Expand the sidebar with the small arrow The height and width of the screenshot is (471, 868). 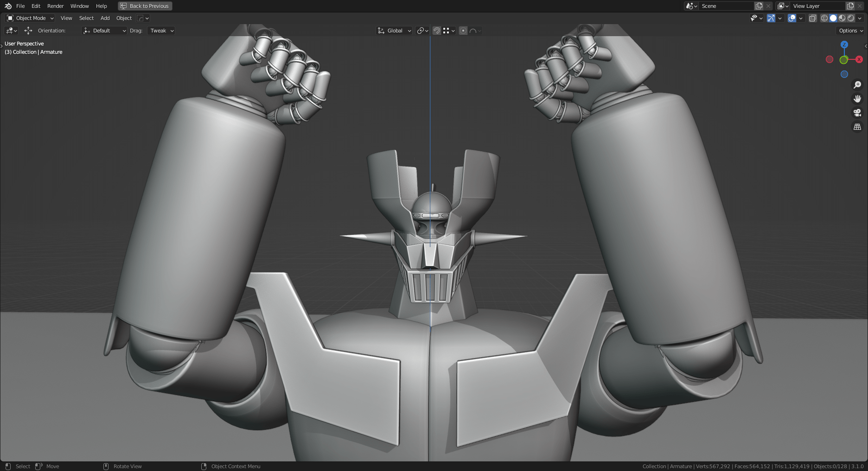pos(866,46)
